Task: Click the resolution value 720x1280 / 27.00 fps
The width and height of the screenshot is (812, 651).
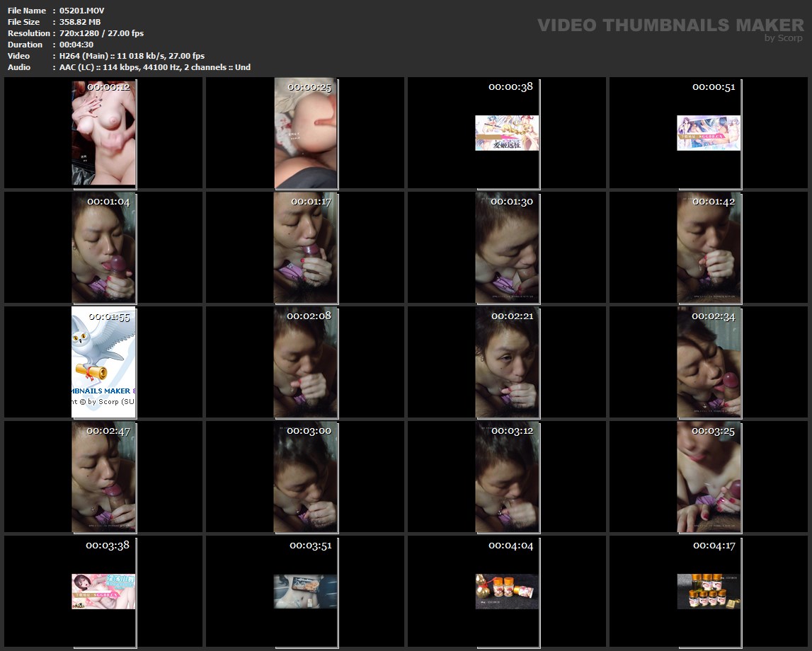Action: [x=101, y=33]
